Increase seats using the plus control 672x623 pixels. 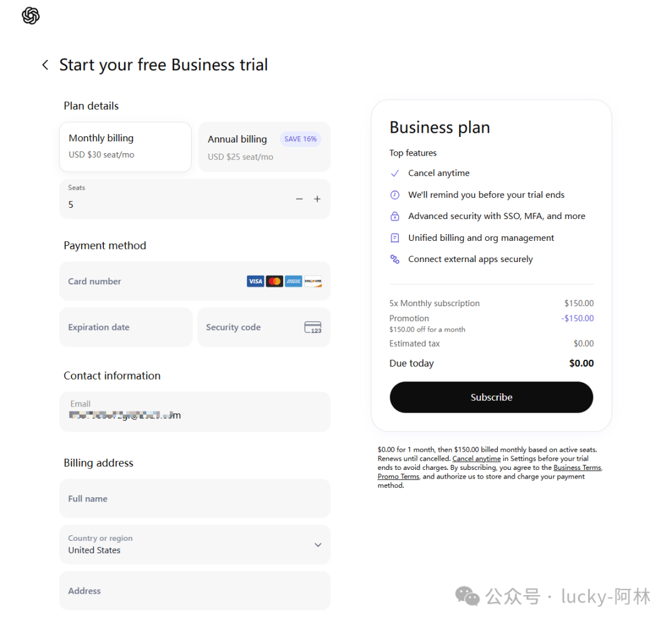317,199
